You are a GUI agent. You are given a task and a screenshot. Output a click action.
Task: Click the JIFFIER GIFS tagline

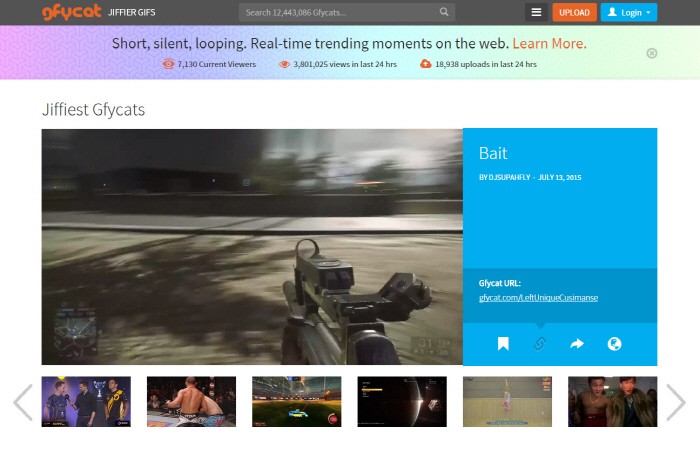point(132,12)
